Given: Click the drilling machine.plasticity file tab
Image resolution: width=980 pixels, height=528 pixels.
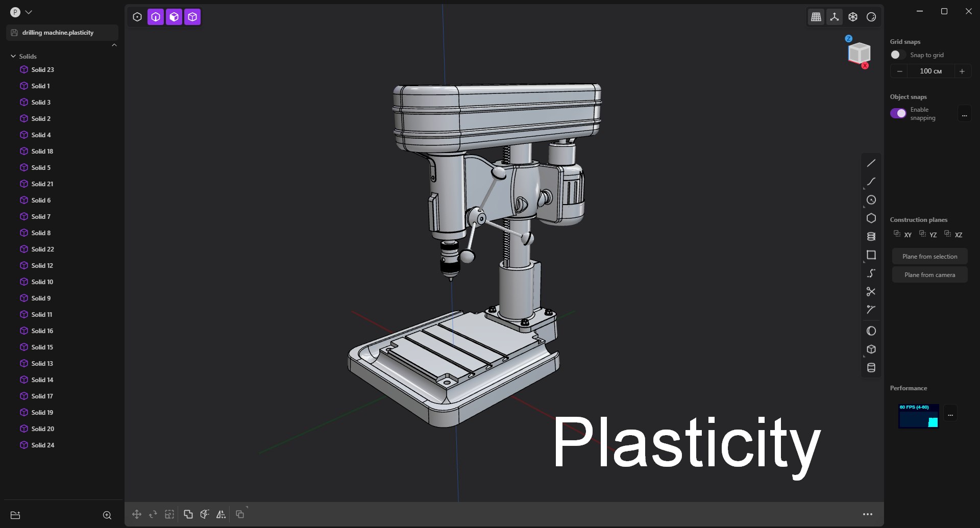Looking at the screenshot, I should 62,33.
